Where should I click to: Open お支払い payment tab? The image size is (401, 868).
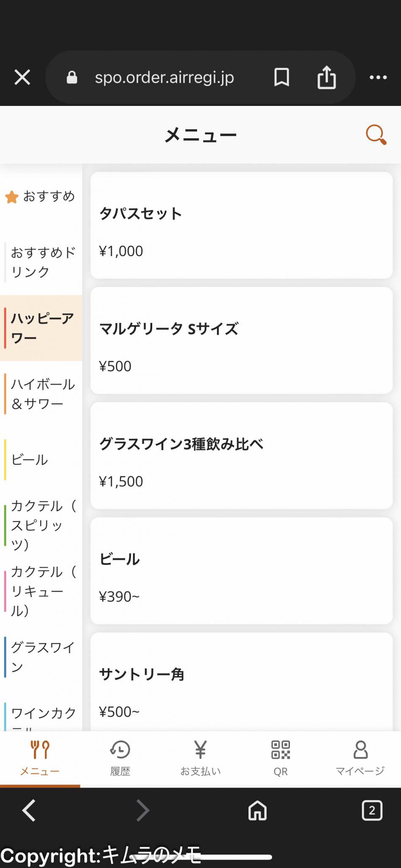click(200, 757)
